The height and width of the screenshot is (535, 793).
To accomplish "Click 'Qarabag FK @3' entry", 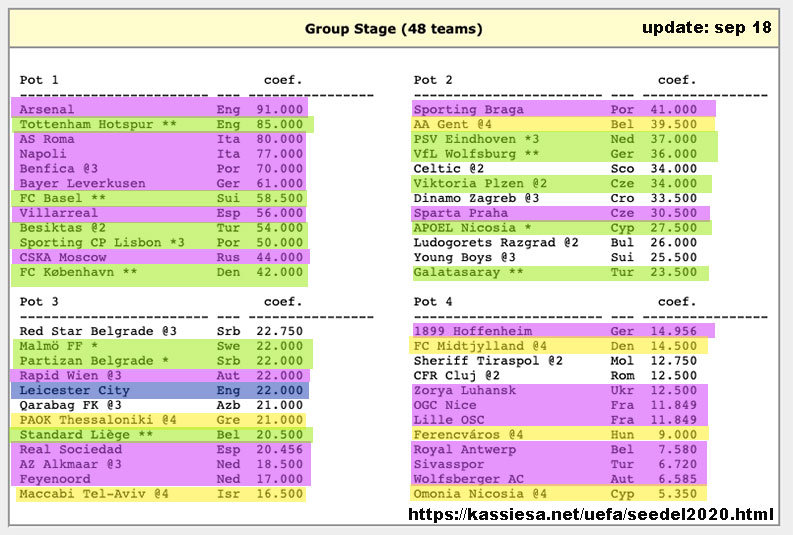I will point(70,405).
